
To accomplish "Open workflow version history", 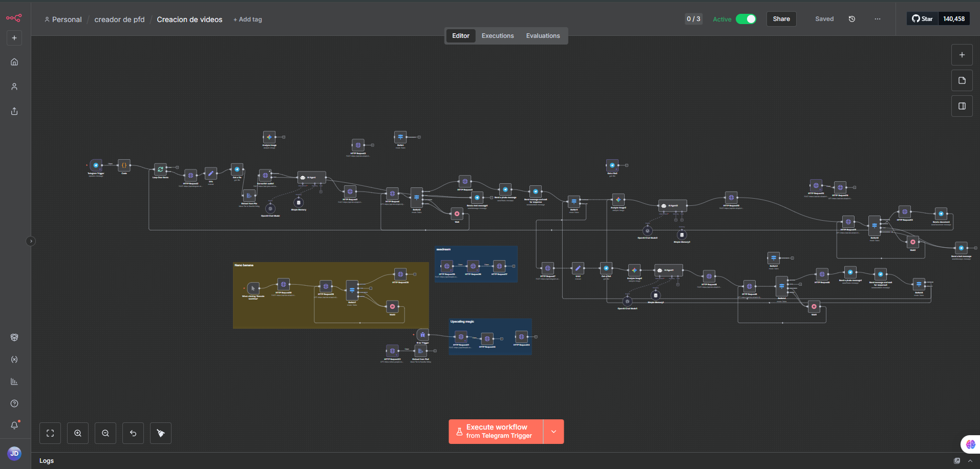I will pyautogui.click(x=852, y=19).
